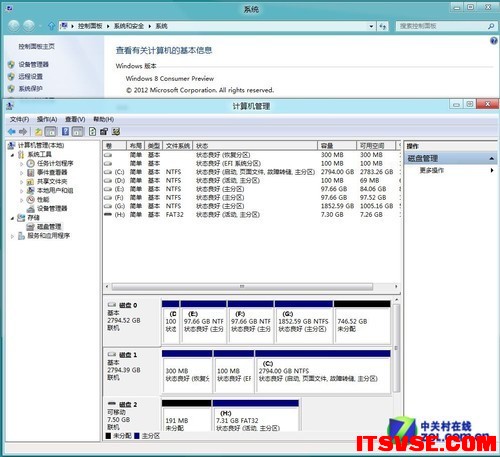
Task: Select 本地用户和组 in the tree
Action: (55, 190)
